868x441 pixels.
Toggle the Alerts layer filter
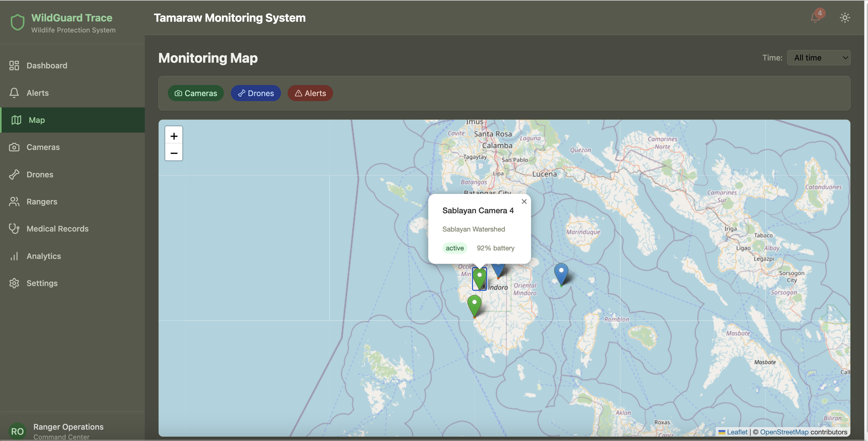point(310,93)
